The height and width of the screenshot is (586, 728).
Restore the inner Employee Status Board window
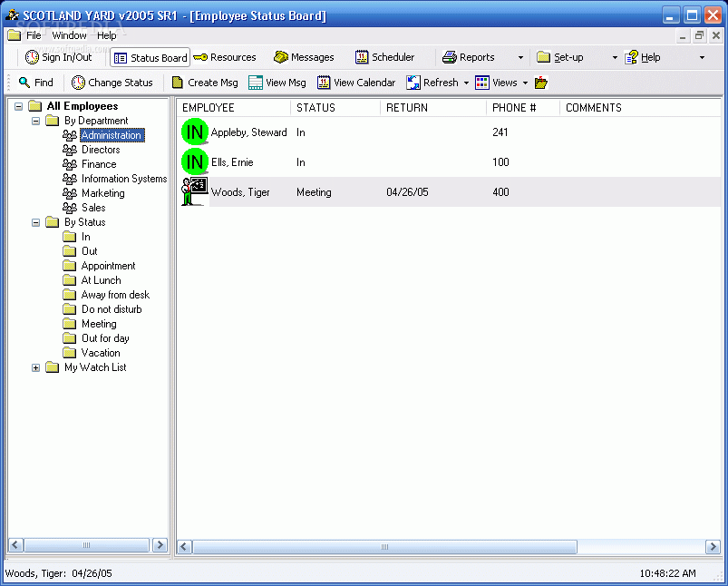tap(699, 35)
